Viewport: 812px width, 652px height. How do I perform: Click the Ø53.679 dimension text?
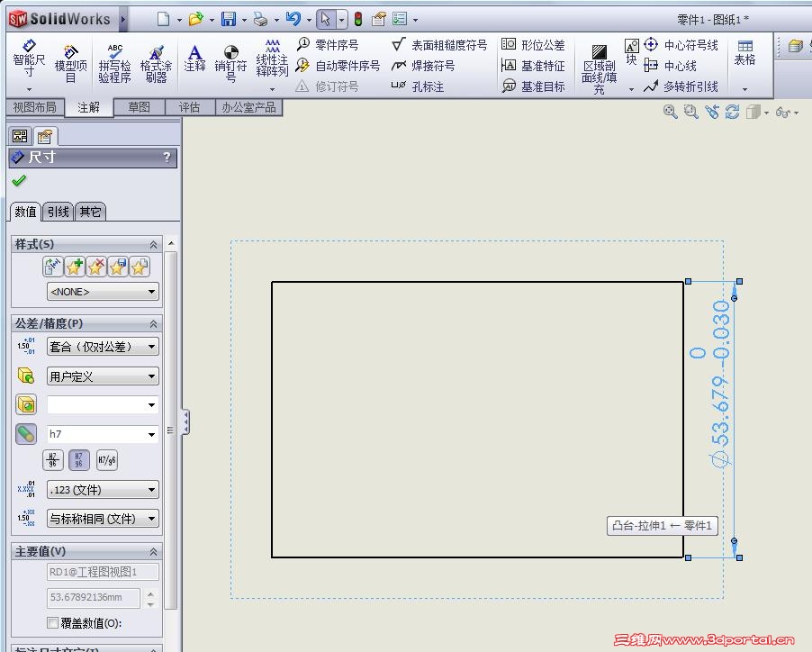(x=720, y=385)
